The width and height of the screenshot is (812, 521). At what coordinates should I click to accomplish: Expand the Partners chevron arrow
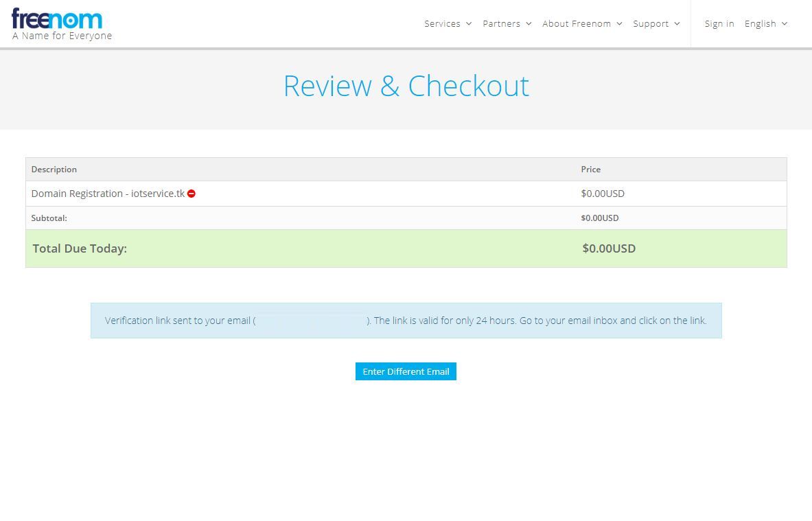point(529,24)
